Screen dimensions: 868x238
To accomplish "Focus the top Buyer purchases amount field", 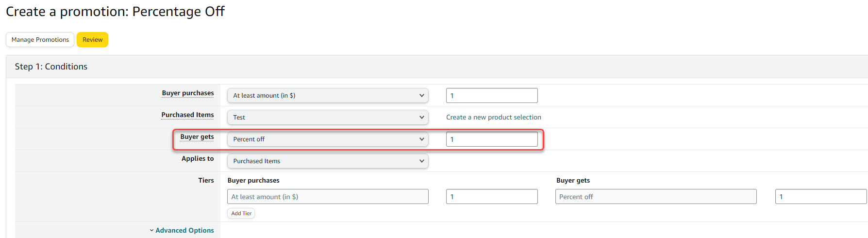I will [491, 96].
